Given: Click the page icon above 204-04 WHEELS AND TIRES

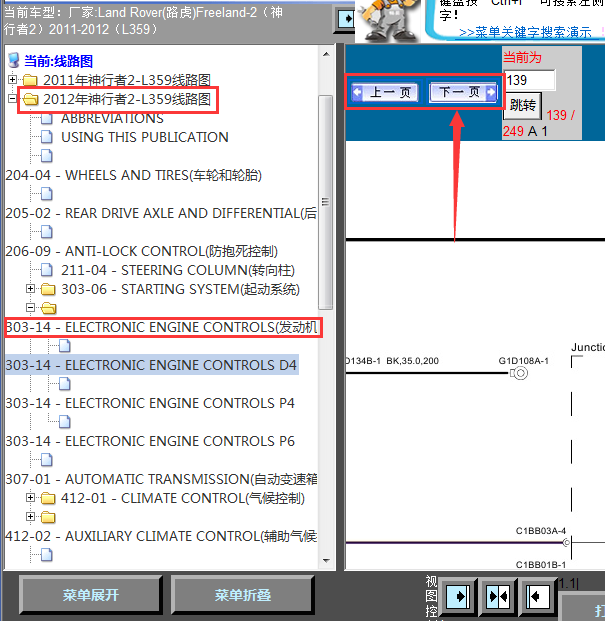Looking at the screenshot, I should pyautogui.click(x=47, y=156).
